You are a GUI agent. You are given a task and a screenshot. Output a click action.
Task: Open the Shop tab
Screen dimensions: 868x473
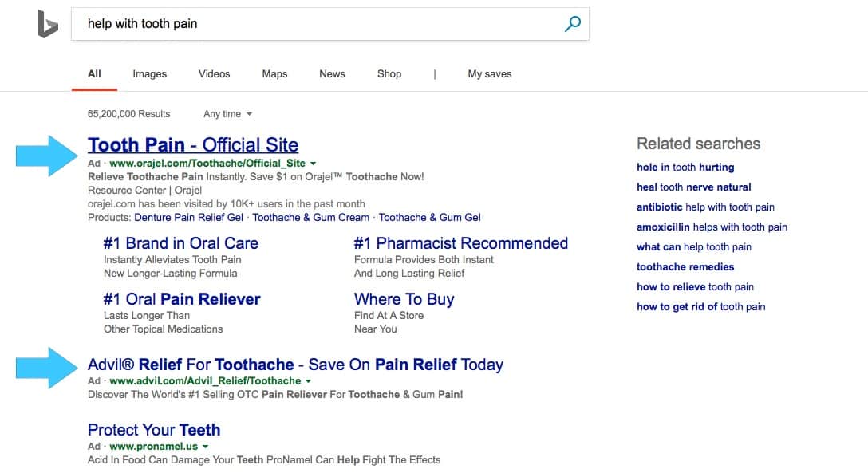(x=389, y=73)
